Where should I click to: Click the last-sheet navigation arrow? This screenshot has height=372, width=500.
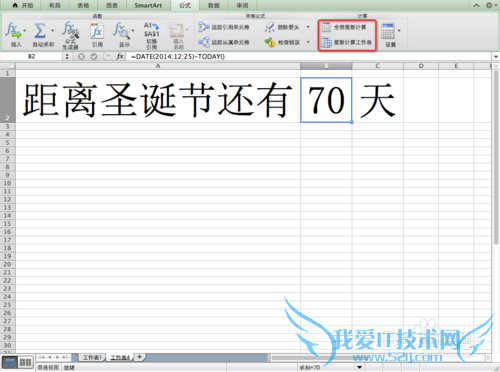(x=65, y=357)
